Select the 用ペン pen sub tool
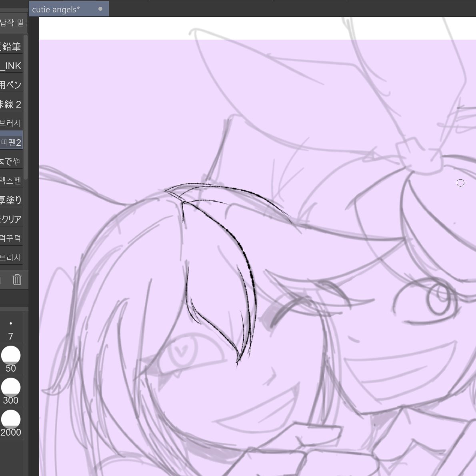The width and height of the screenshot is (476, 476). [x=11, y=85]
